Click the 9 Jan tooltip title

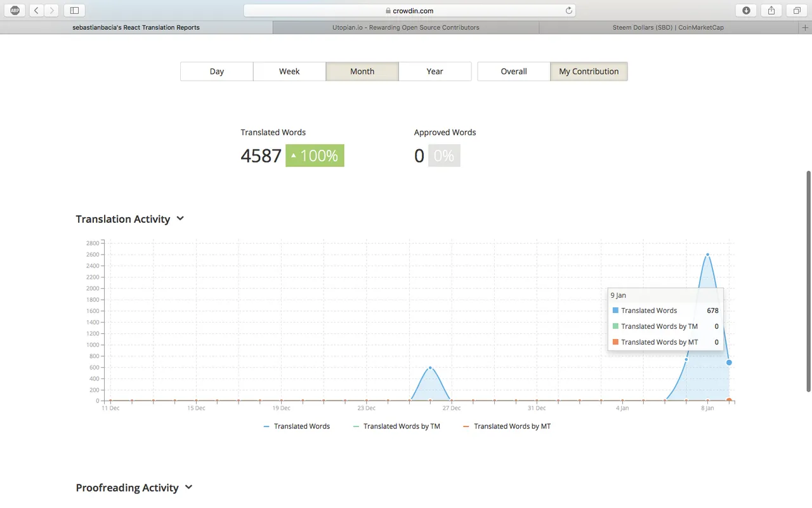[x=618, y=295]
